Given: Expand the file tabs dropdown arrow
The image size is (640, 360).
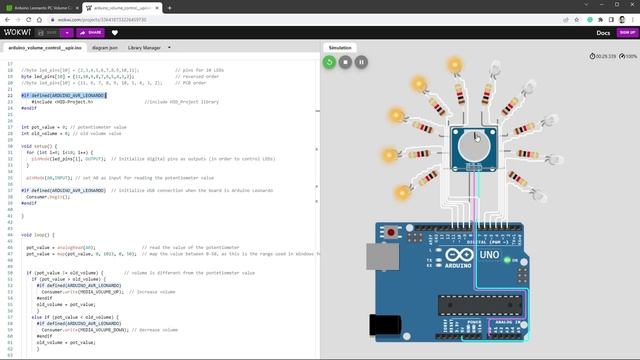Looking at the screenshot, I should [169, 48].
